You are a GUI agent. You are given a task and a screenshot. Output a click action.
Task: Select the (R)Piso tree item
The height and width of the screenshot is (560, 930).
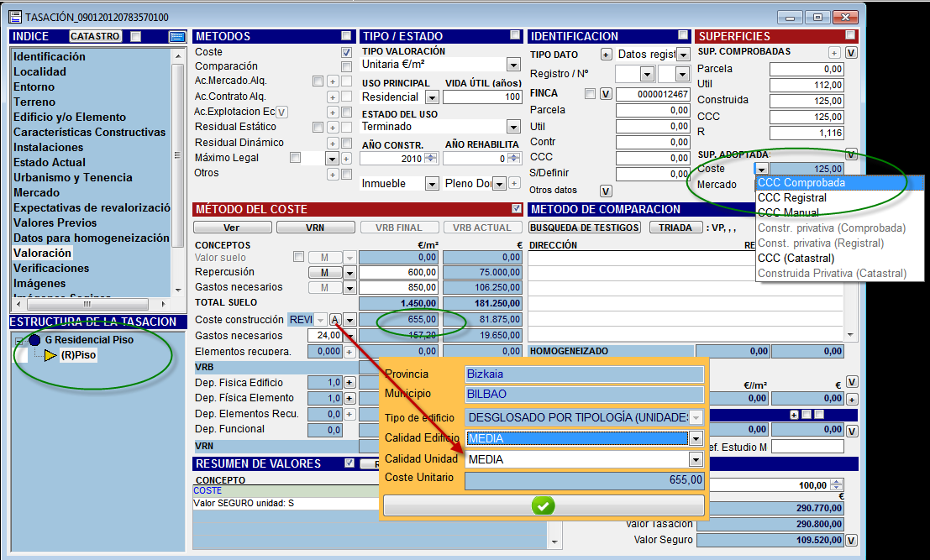click(78, 355)
